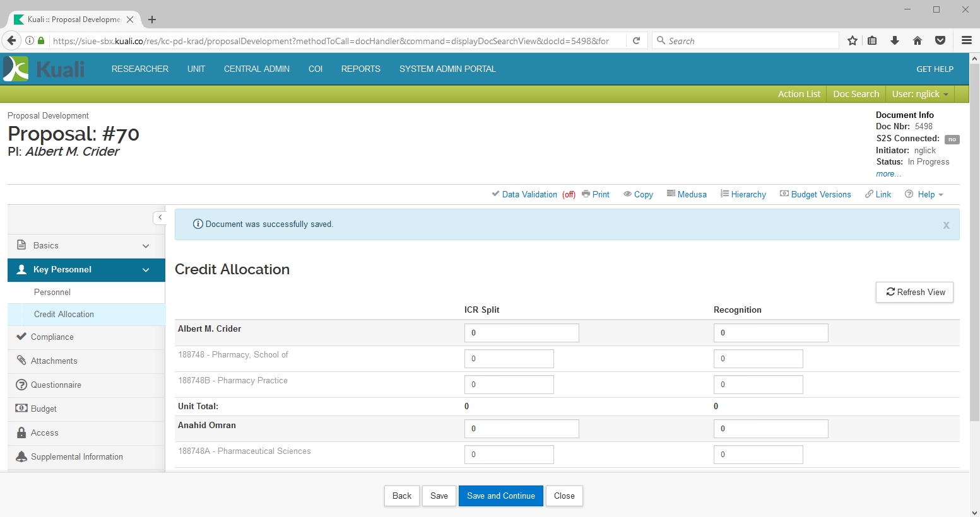
Task: Dismiss the saved message with X
Action: (x=946, y=225)
